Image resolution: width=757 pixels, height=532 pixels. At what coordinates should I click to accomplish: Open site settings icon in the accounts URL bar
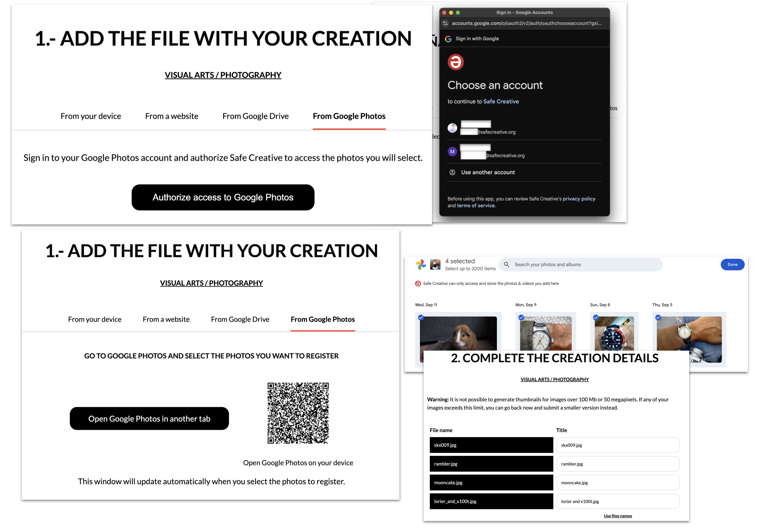coord(445,23)
